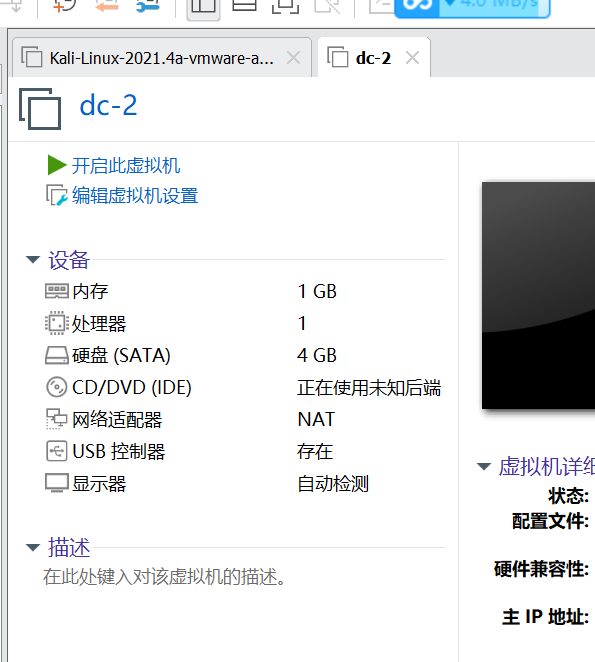Screen dimensions: 595x662
Task: Select 显示器 device label
Action: pyautogui.click(x=99, y=483)
